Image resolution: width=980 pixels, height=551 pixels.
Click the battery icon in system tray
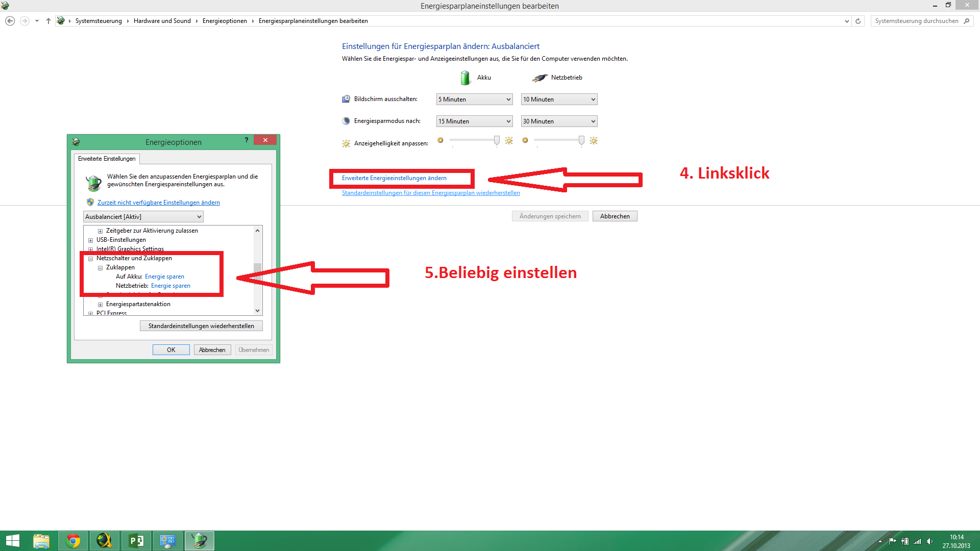(x=905, y=541)
